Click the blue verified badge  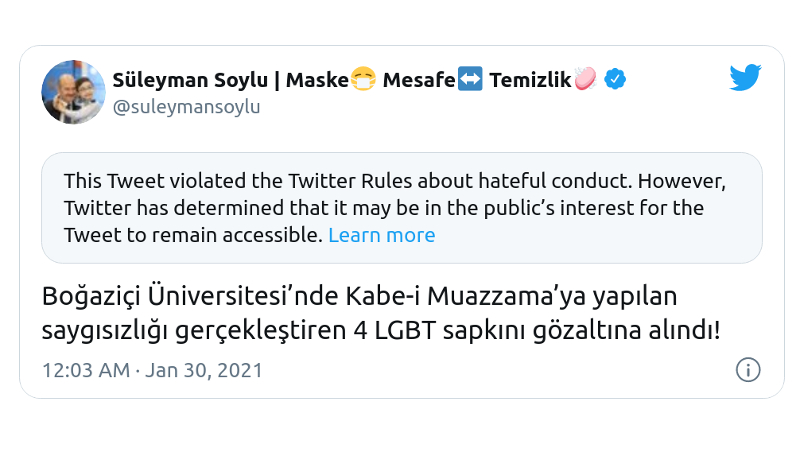pyautogui.click(x=616, y=79)
